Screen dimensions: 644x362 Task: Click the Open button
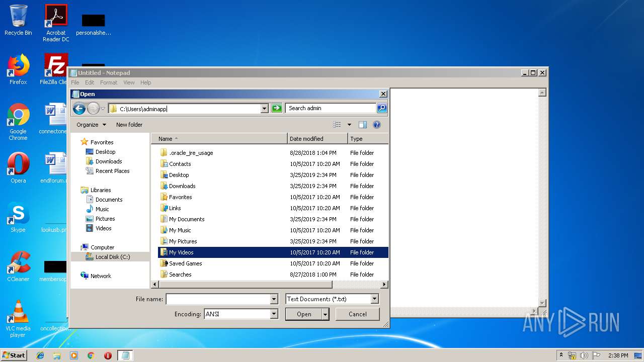click(x=304, y=314)
